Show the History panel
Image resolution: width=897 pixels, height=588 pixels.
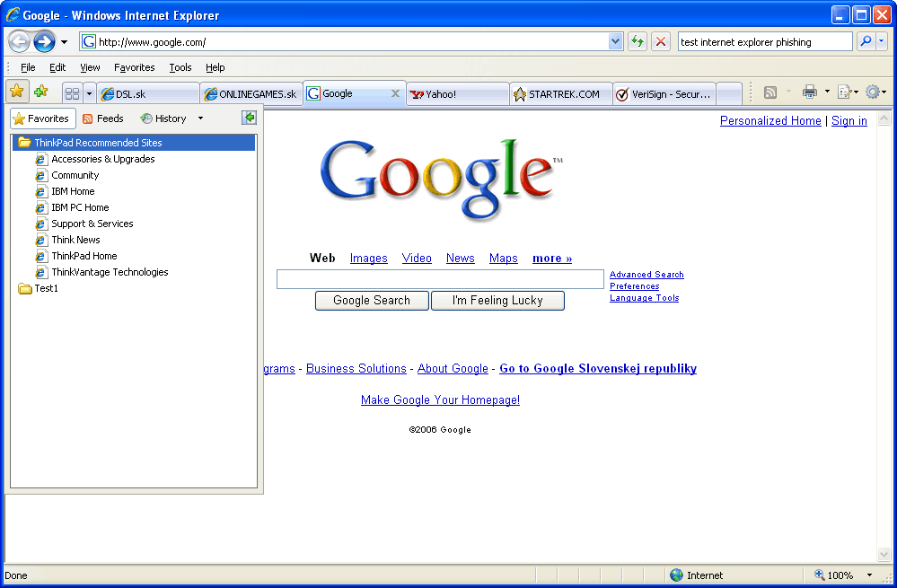(x=164, y=118)
